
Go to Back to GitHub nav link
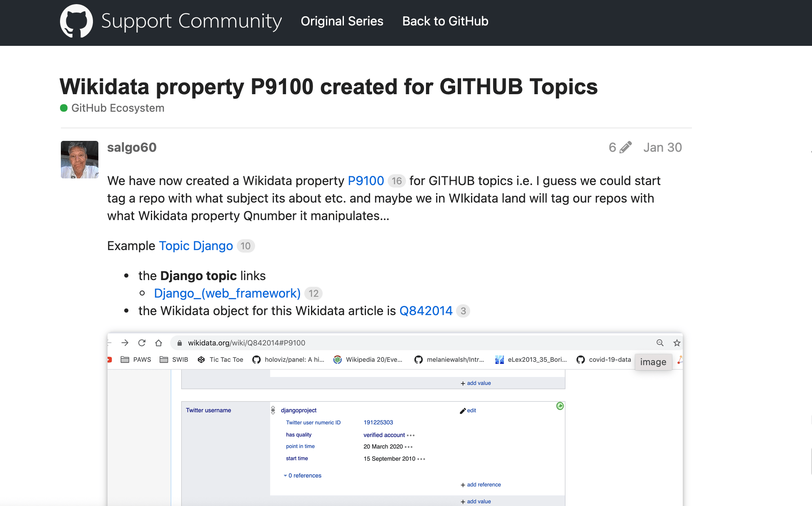coord(445,21)
